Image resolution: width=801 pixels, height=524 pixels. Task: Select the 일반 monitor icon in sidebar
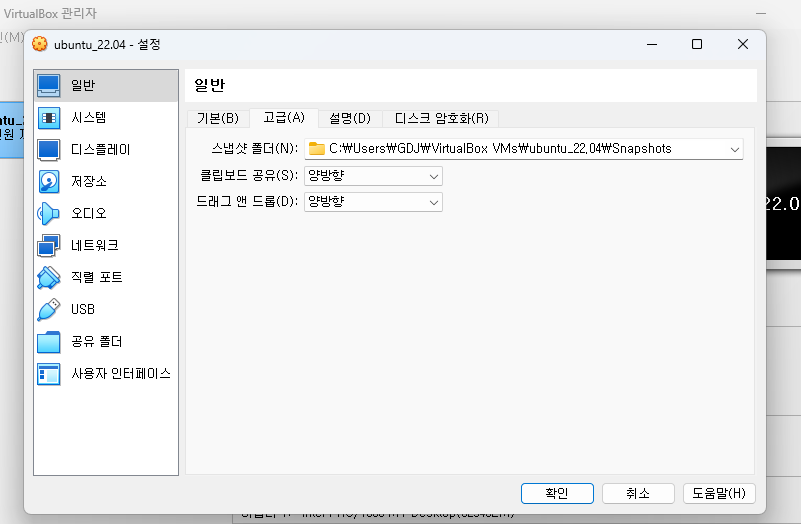coord(49,86)
